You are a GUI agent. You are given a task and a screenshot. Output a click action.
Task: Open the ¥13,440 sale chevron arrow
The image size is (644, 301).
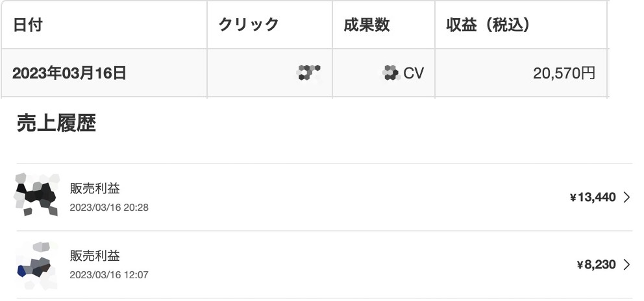(x=626, y=197)
